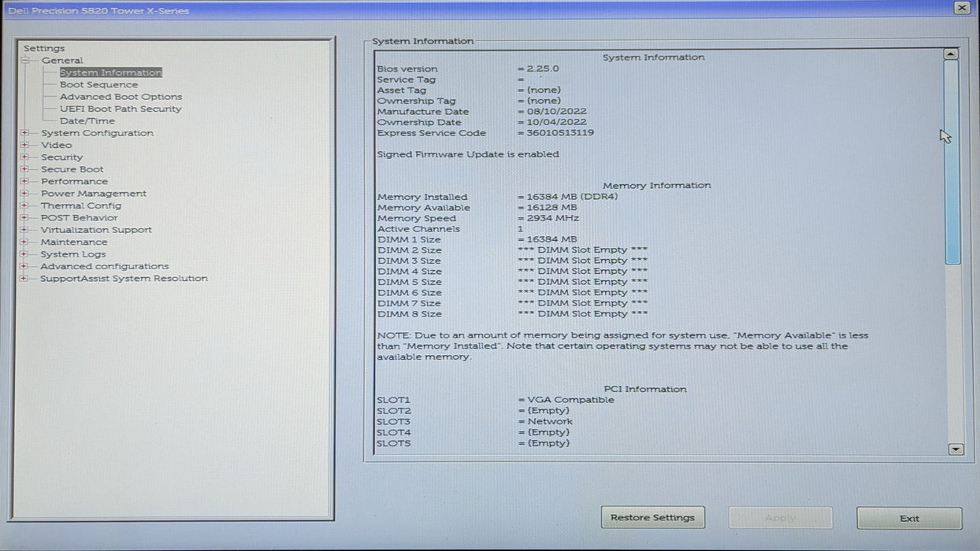Select System Information in the tree
Screen dimensions: 980x551
(111, 72)
